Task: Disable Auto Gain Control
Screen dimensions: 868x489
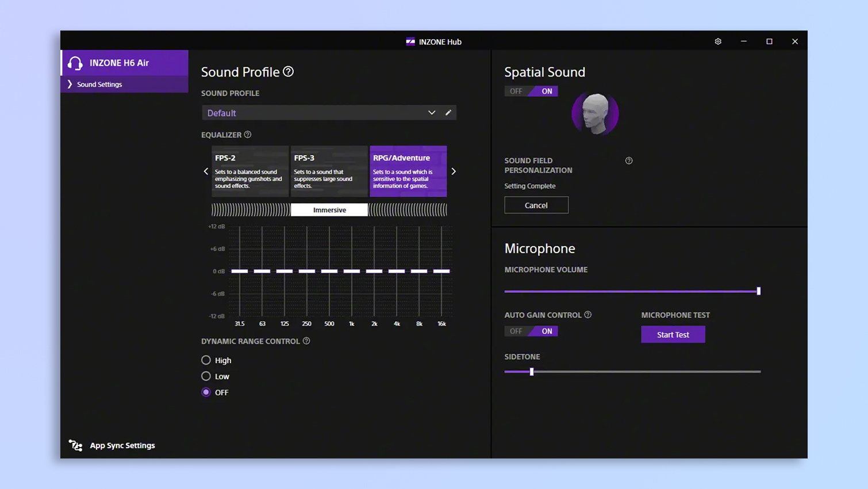Action: point(516,331)
